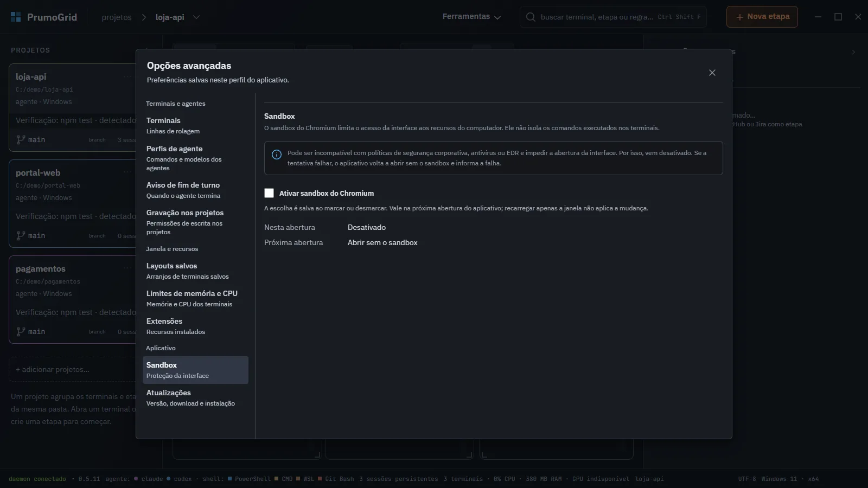Click the branch icon on pagamentos card
Viewport: 868px width, 488px height.
(21, 331)
